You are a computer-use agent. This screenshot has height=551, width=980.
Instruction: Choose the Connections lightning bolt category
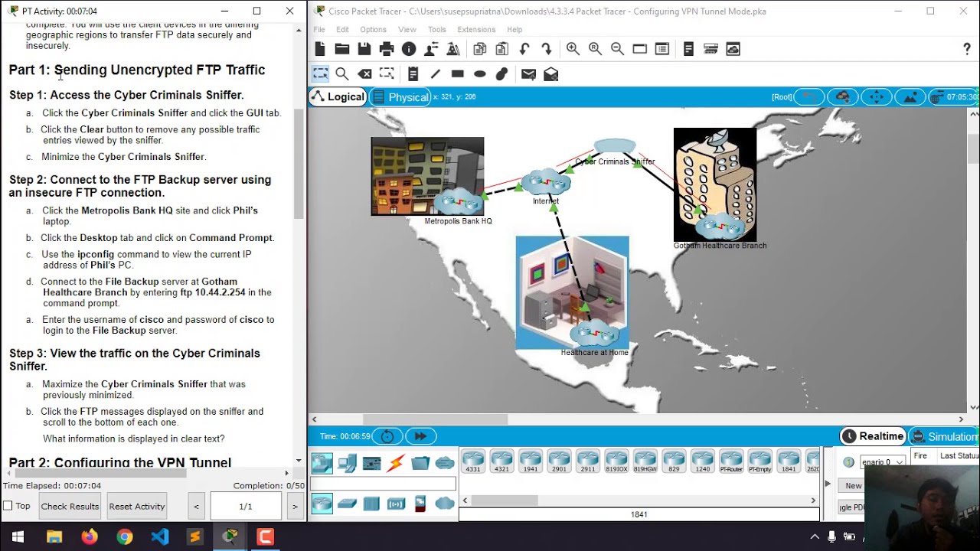(x=396, y=463)
